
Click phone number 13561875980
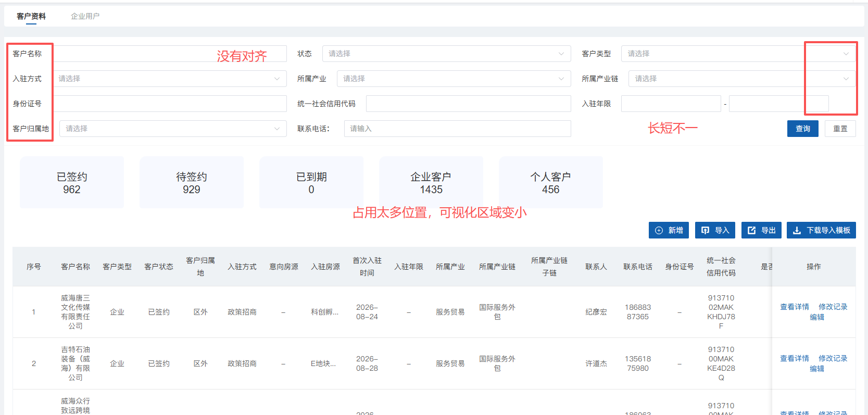pyautogui.click(x=638, y=363)
